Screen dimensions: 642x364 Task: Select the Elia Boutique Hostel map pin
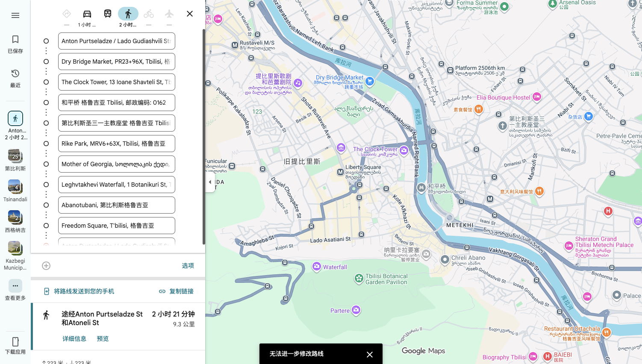tap(537, 97)
